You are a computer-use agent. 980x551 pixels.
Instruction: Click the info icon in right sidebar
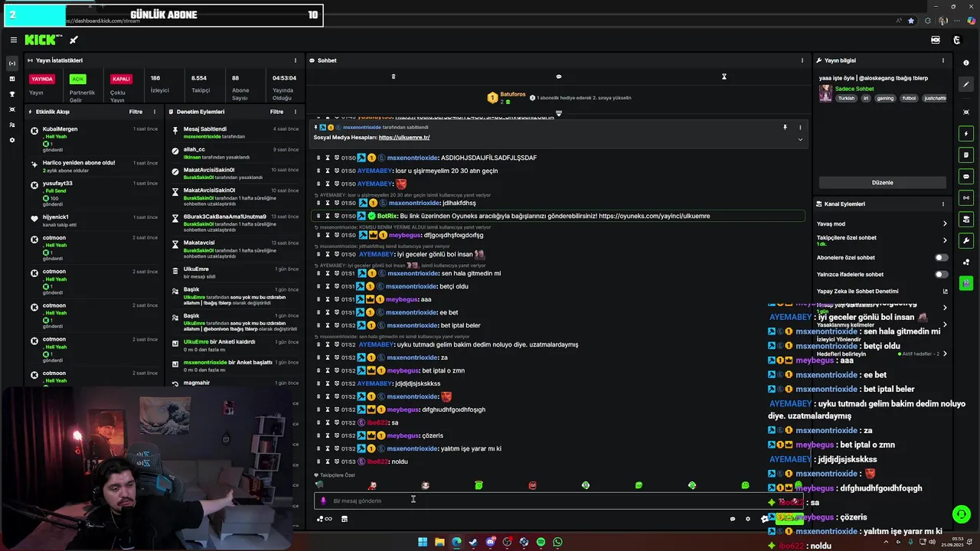click(966, 63)
